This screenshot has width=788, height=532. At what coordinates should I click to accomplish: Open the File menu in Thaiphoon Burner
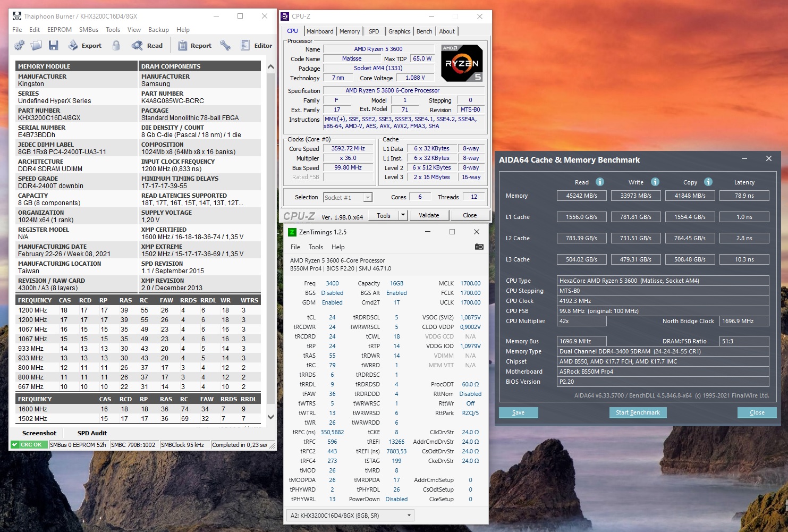click(x=17, y=30)
